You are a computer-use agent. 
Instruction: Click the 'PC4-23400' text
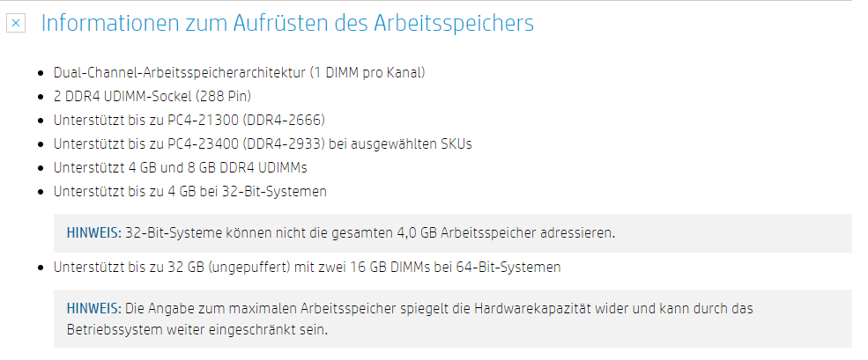pos(200,143)
